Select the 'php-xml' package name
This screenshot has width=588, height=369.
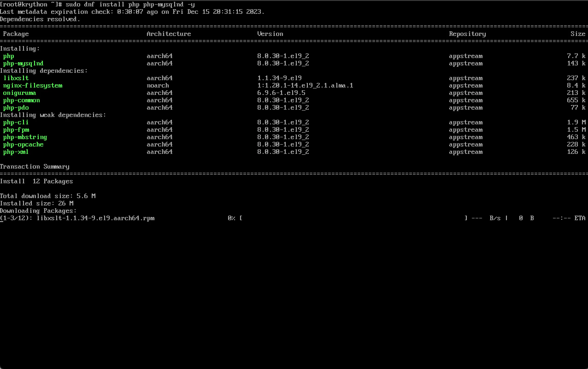pyautogui.click(x=16, y=152)
